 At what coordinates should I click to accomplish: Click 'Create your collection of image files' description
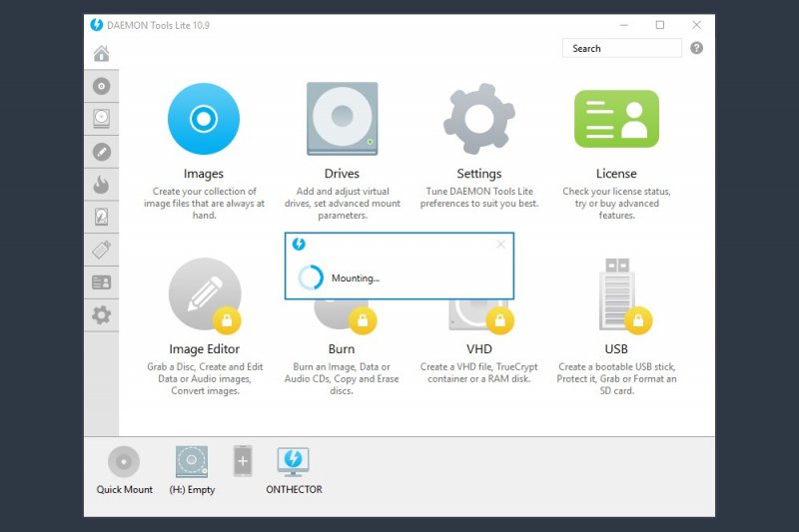click(205, 204)
